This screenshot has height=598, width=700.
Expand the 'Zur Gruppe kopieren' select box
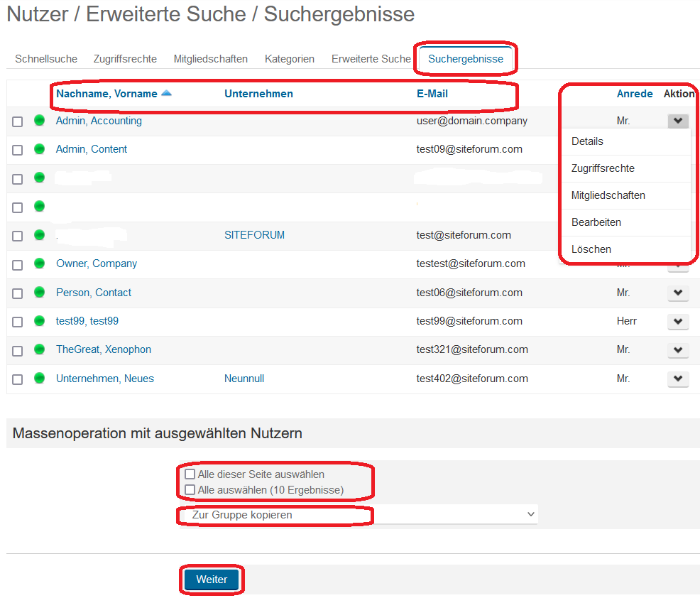coord(357,515)
